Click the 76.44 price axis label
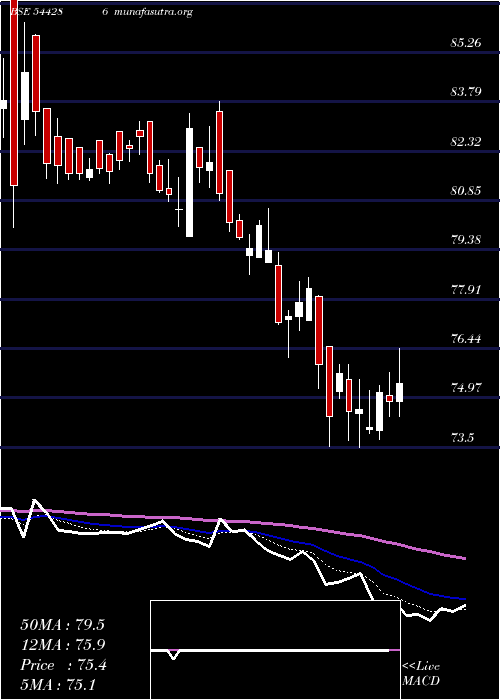 click(466, 339)
